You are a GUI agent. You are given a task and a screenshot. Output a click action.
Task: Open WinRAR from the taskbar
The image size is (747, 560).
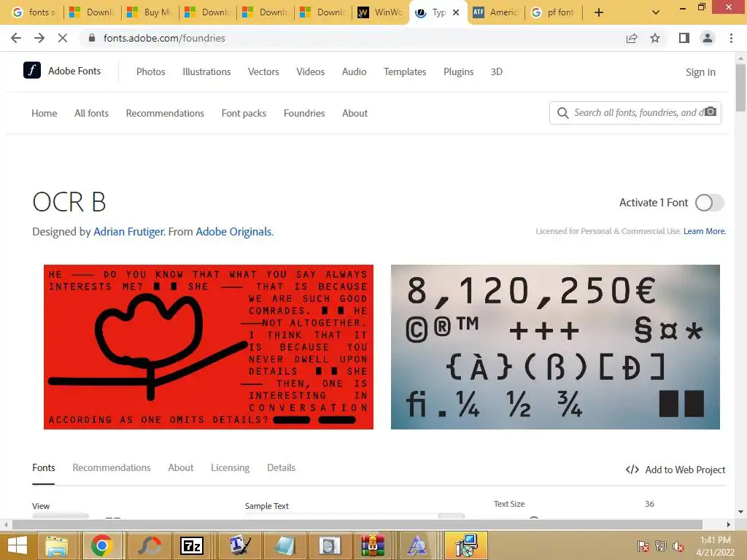click(x=372, y=545)
